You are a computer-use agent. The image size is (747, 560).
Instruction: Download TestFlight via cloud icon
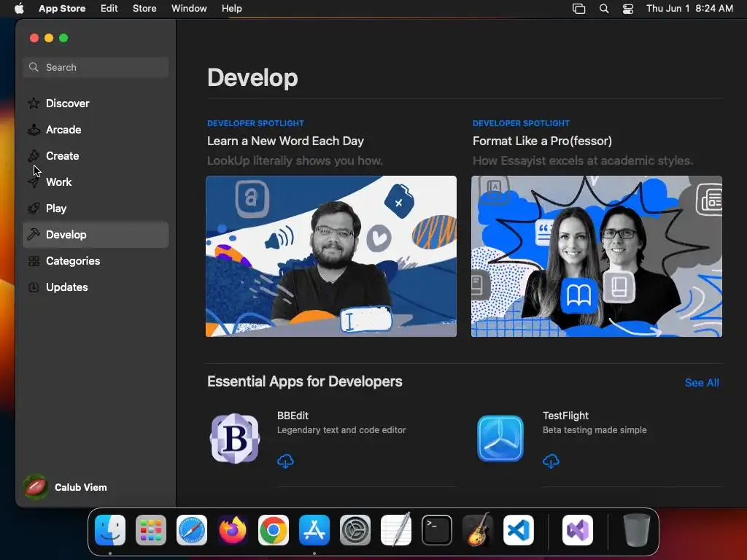pos(551,461)
